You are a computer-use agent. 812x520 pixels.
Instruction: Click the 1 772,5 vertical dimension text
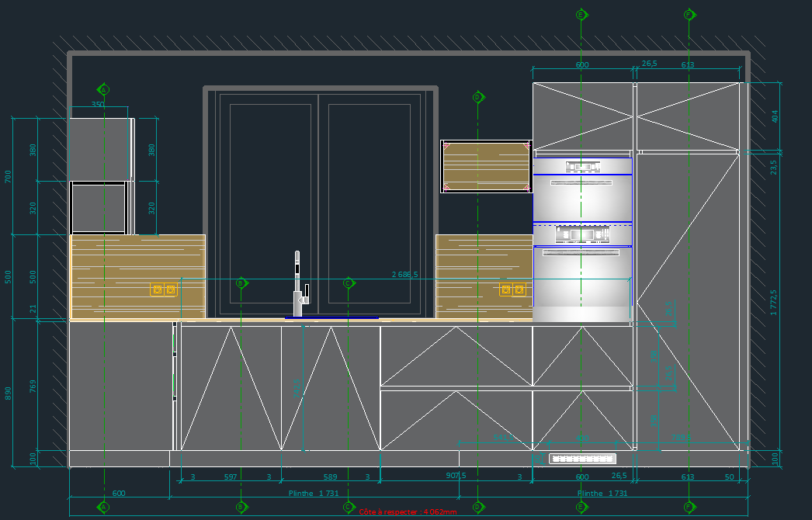(x=773, y=303)
